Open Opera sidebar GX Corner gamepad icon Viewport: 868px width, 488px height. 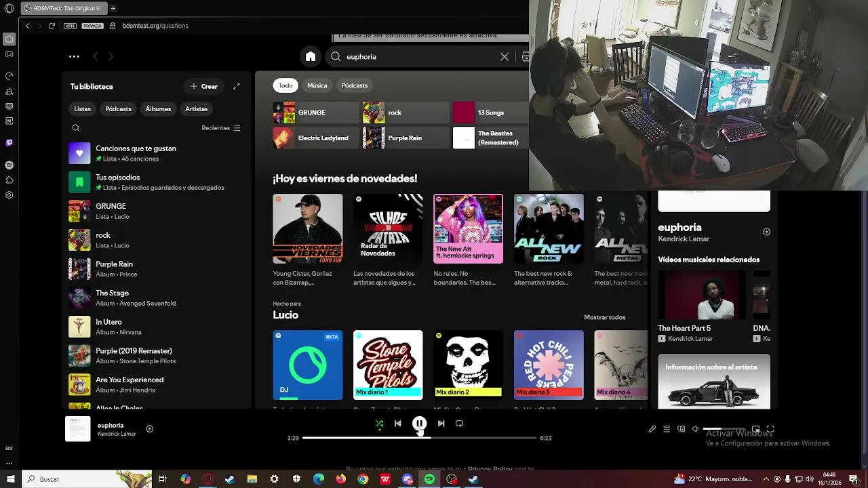[x=9, y=54]
